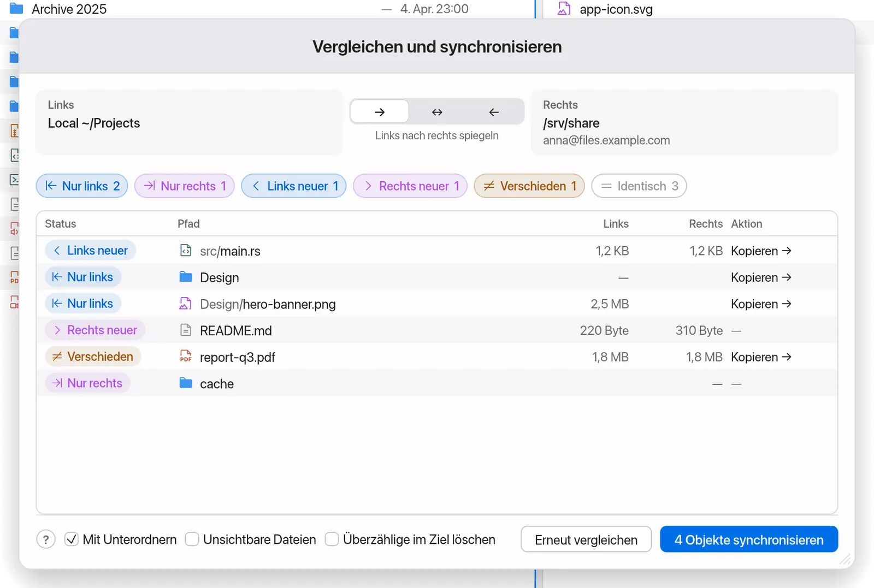
Task: Click the right location '/srv/share'
Action: (x=571, y=123)
